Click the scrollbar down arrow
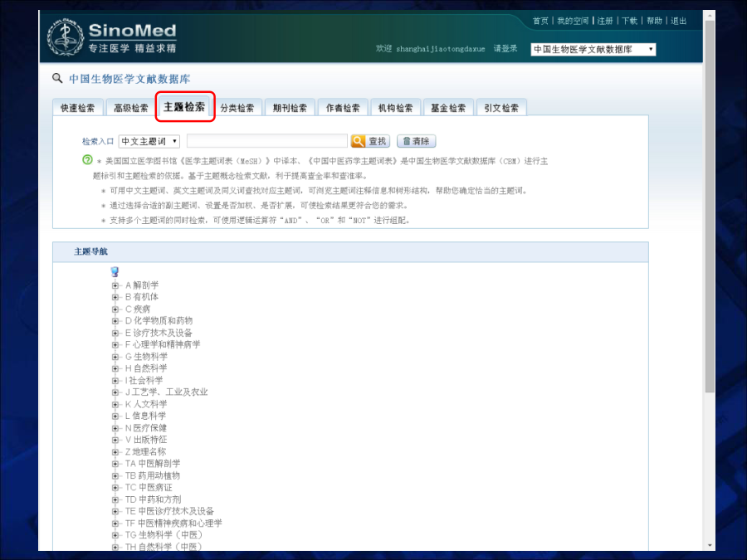Screen dimensions: 747x560 coord(710,545)
